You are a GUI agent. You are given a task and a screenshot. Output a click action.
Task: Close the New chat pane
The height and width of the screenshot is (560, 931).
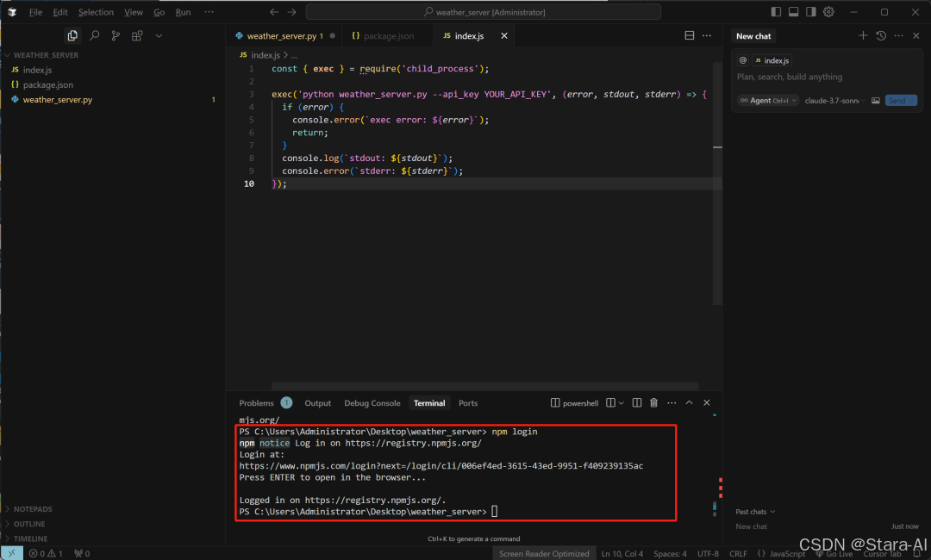point(916,35)
